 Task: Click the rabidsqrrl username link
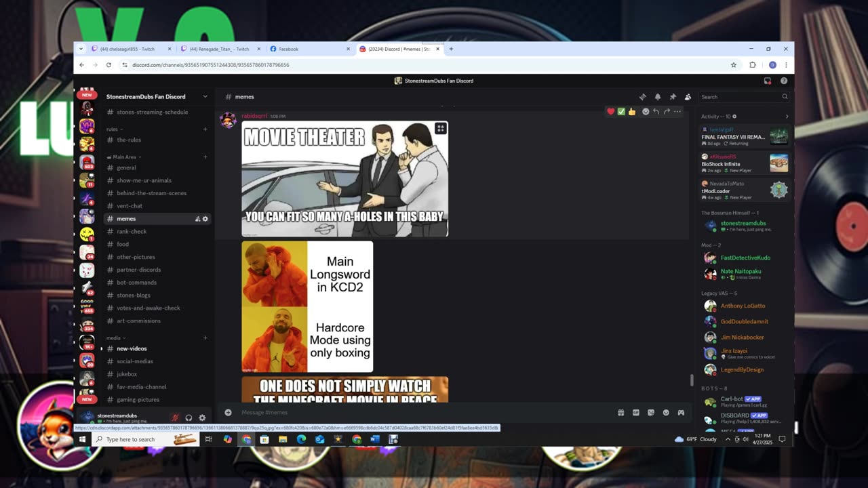(x=254, y=116)
